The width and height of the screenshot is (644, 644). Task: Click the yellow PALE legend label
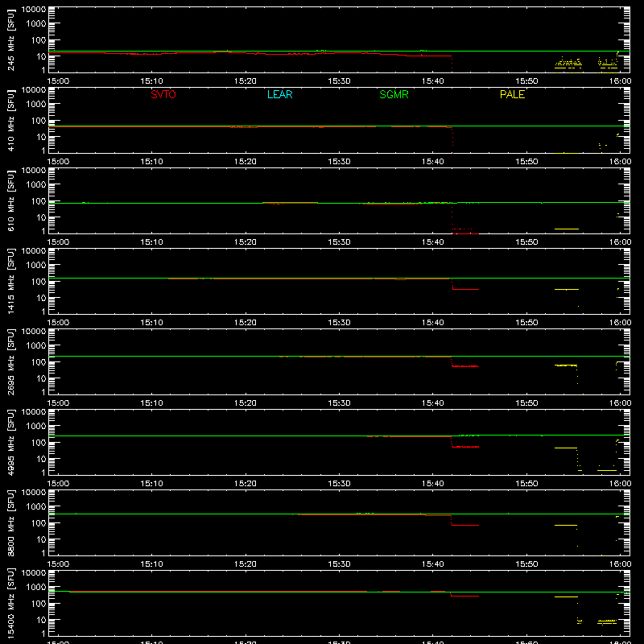[512, 94]
